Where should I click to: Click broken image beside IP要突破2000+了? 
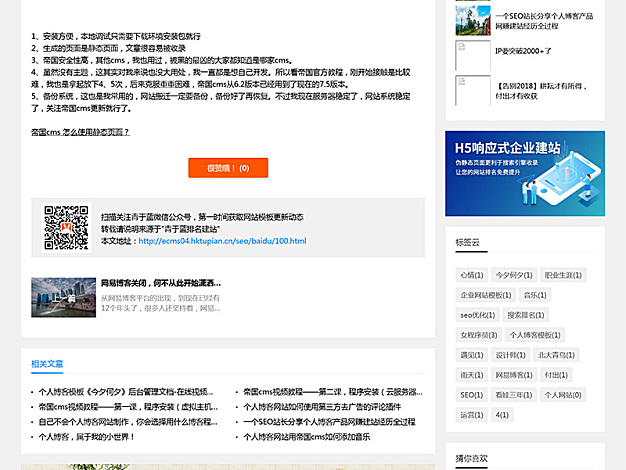473,56
